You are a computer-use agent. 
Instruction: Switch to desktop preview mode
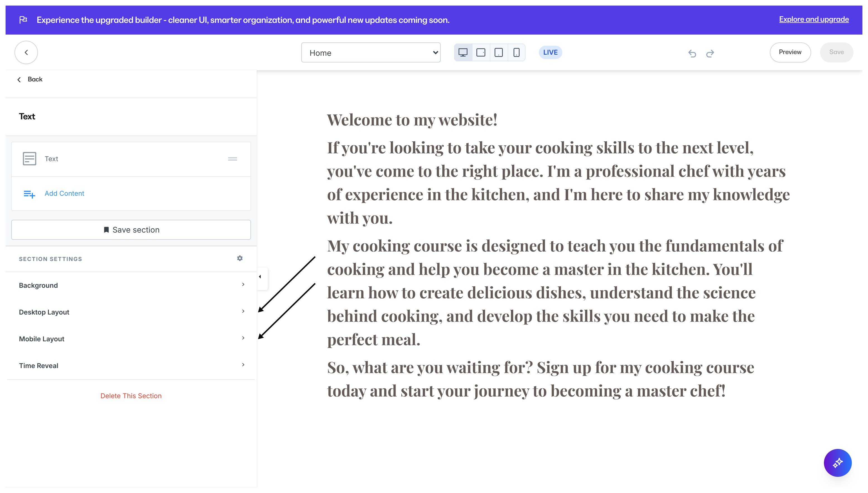click(463, 52)
